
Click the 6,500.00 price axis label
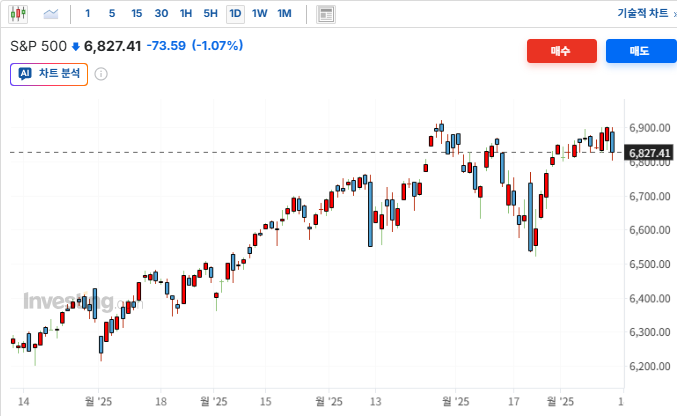pyautogui.click(x=649, y=264)
